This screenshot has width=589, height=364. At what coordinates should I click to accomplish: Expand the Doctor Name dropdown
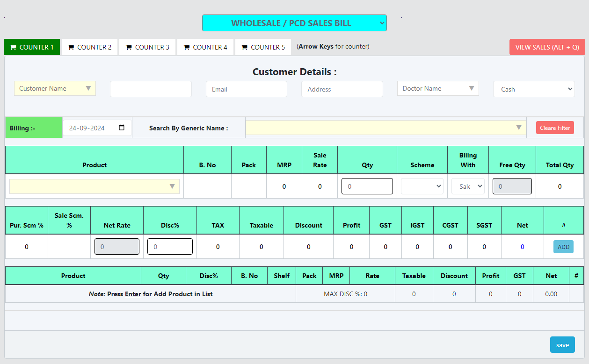point(437,88)
